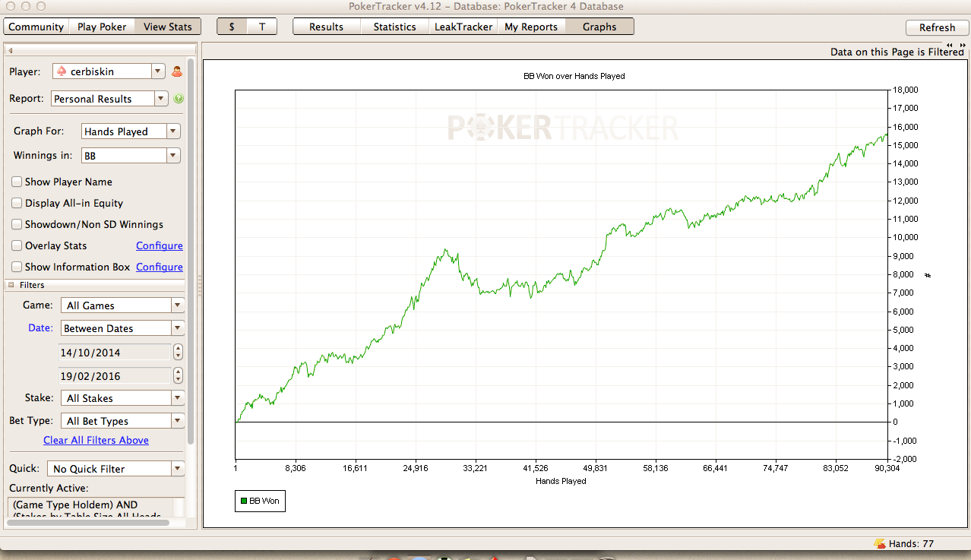Viewport: 971px width, 560px height.
Task: Click the splitter handle between sidebar and graph
Action: click(x=200, y=286)
